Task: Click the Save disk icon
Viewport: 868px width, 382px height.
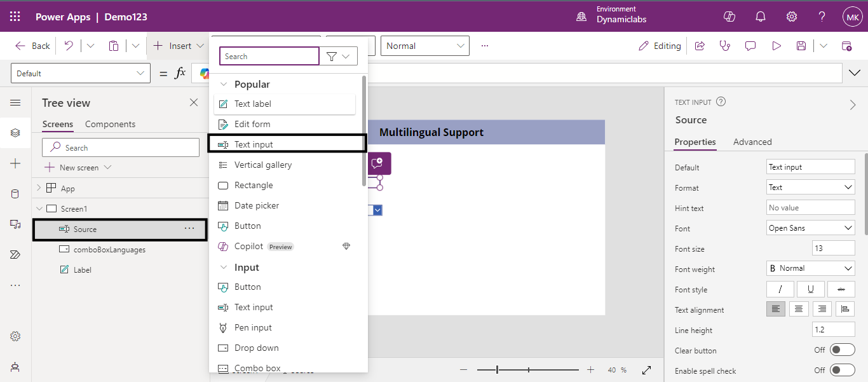Action: click(x=801, y=46)
